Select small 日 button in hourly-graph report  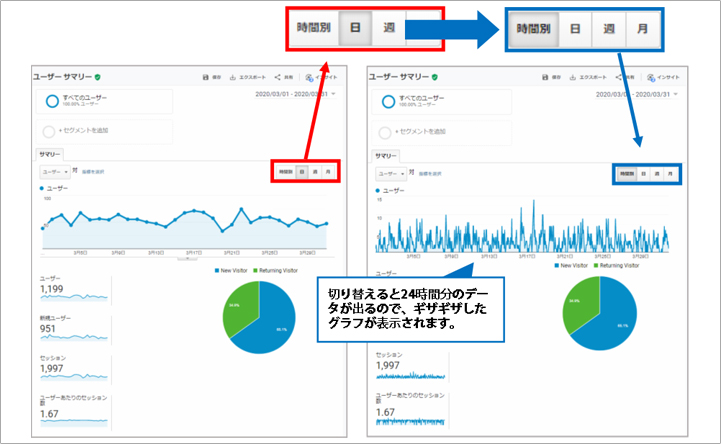(x=644, y=174)
